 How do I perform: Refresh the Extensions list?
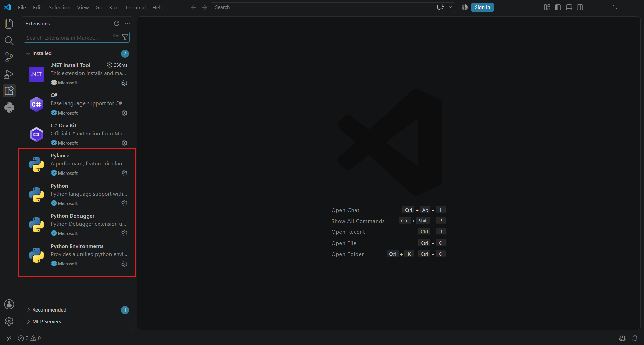coord(116,23)
